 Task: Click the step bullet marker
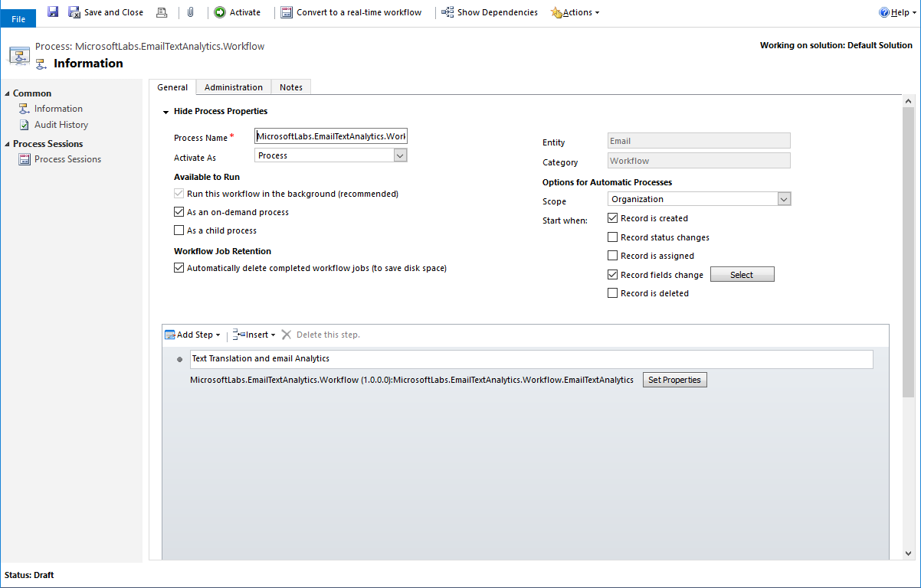(179, 359)
